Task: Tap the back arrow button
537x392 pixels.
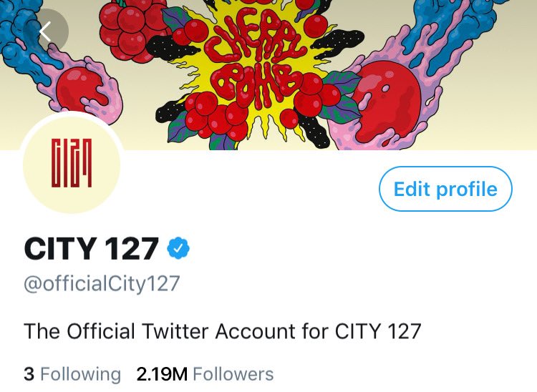Action: pyautogui.click(x=46, y=31)
